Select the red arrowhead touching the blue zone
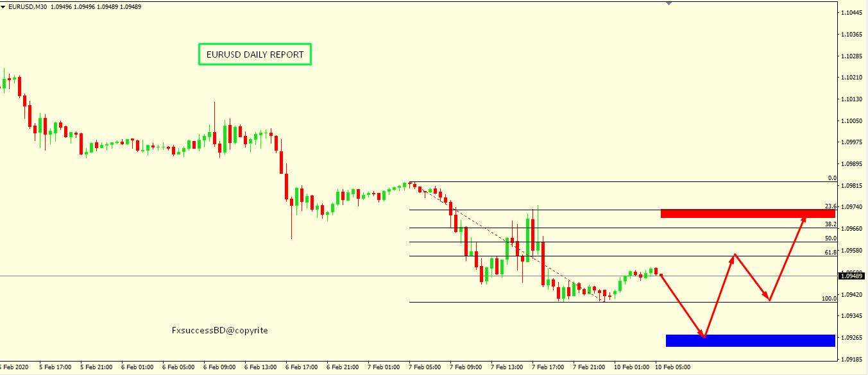The width and height of the screenshot is (868, 375). 703,335
